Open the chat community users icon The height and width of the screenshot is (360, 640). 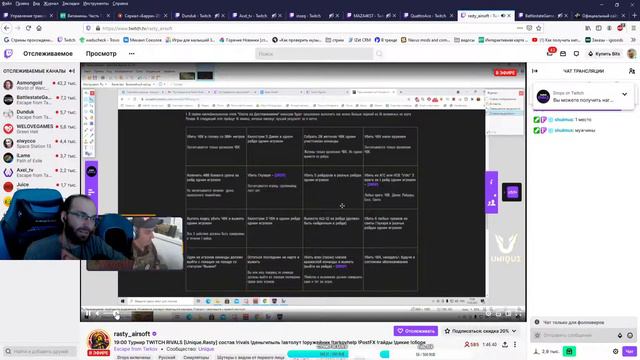632,71
